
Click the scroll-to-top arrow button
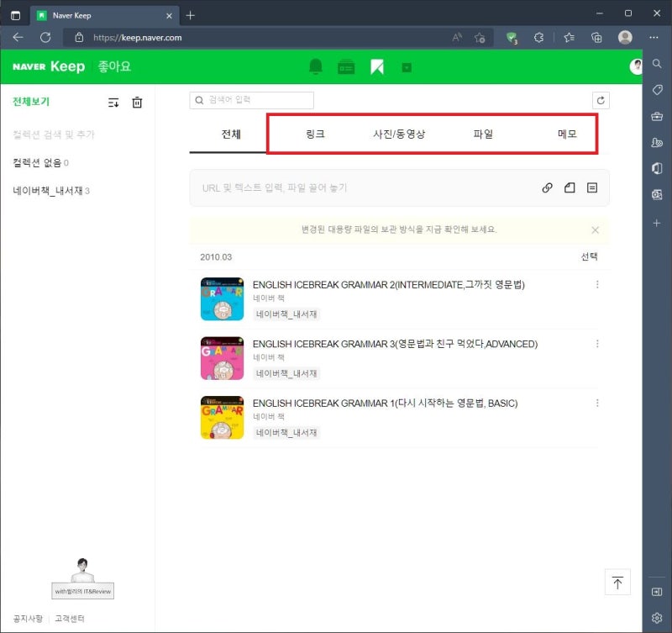pos(617,582)
